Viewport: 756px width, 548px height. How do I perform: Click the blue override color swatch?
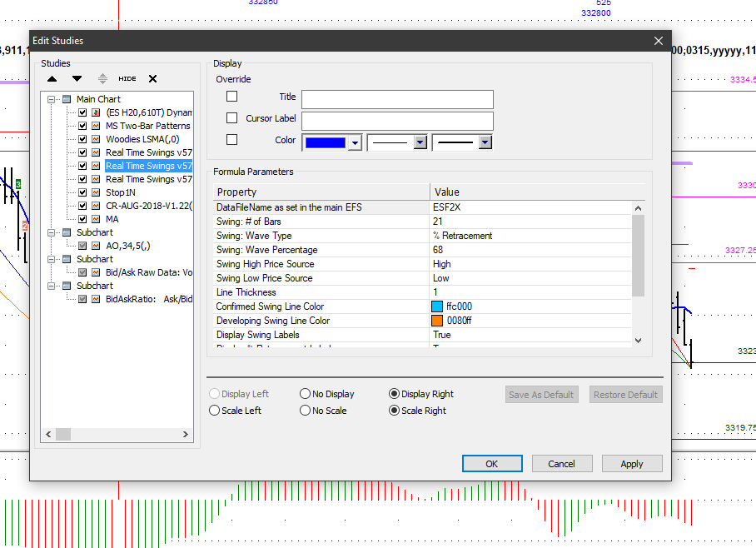[326, 142]
